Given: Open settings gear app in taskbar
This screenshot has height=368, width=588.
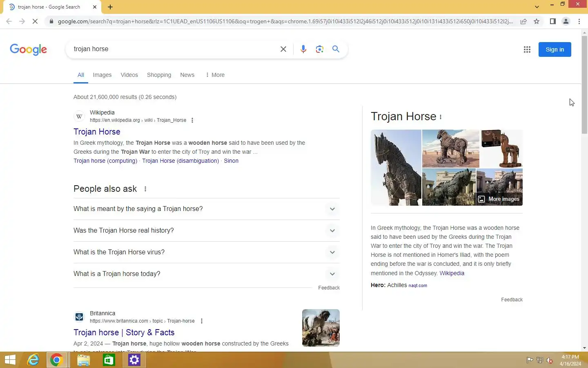Looking at the screenshot, I should tap(134, 360).
